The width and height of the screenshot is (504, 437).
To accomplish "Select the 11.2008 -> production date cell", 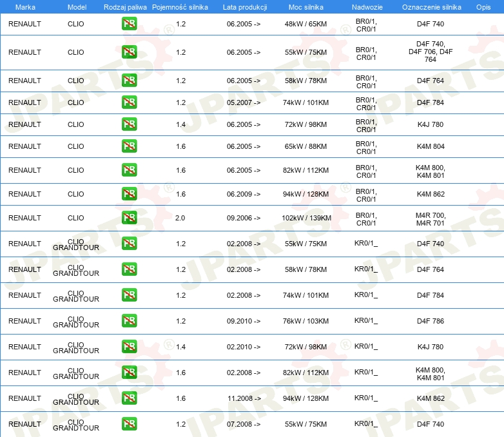I will pyautogui.click(x=244, y=398).
